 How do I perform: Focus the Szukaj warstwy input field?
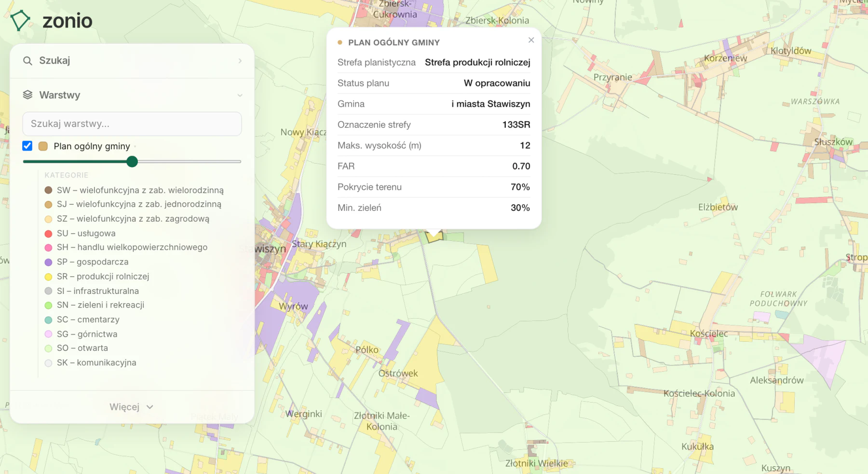[132, 124]
